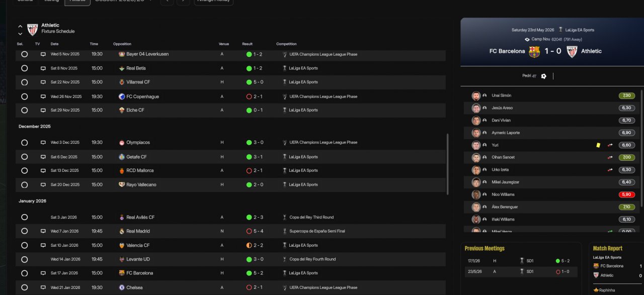Click the Camp Nou stadium icon

(527, 39)
